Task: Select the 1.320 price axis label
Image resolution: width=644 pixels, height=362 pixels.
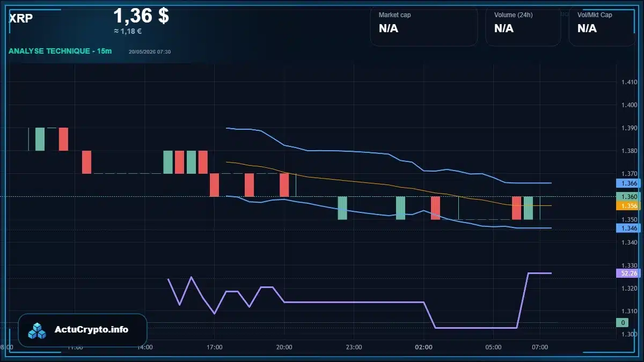Action: pyautogui.click(x=629, y=289)
